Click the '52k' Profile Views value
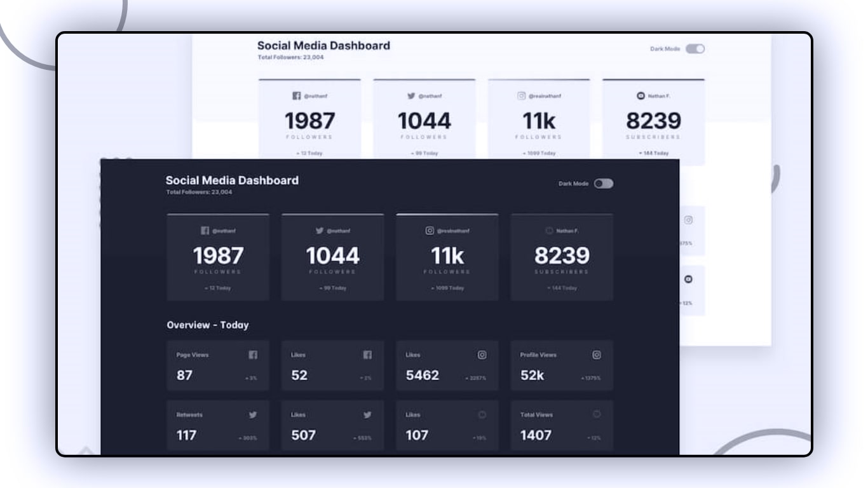 tap(532, 376)
